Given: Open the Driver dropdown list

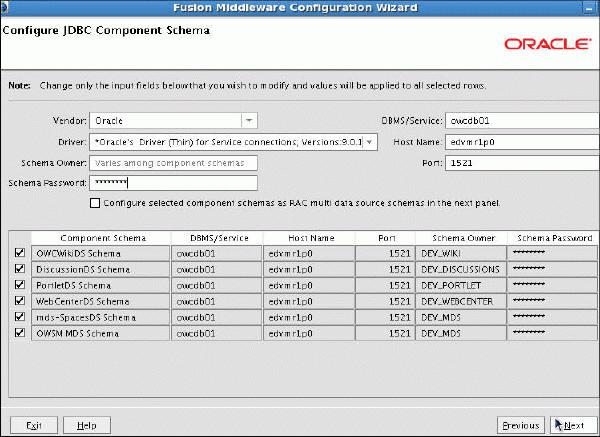Looking at the screenshot, I should (369, 142).
